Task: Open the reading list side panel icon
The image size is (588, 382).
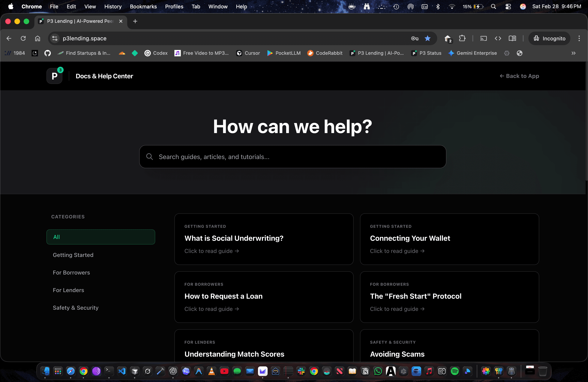Action: pyautogui.click(x=512, y=38)
